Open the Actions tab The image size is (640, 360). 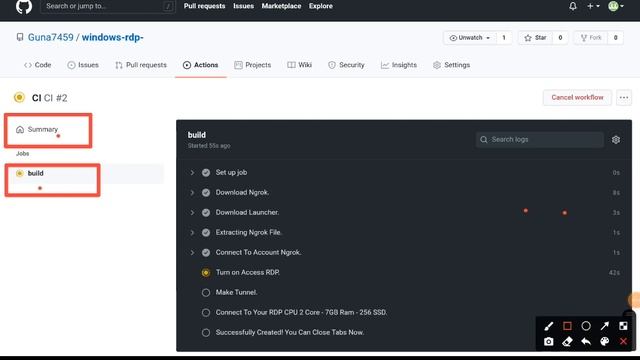pyautogui.click(x=200, y=65)
